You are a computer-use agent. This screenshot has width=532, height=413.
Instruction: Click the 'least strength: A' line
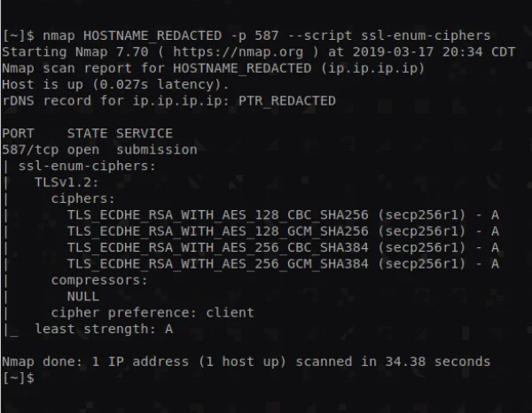103,329
